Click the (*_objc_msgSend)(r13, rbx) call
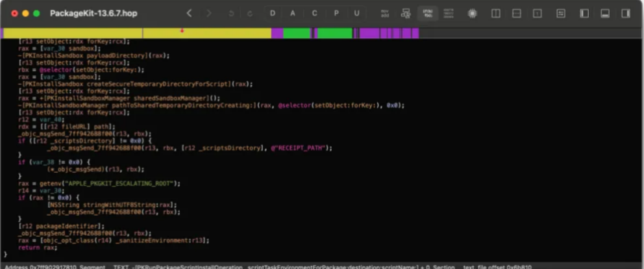The width and height of the screenshot is (644, 269). coord(95,169)
